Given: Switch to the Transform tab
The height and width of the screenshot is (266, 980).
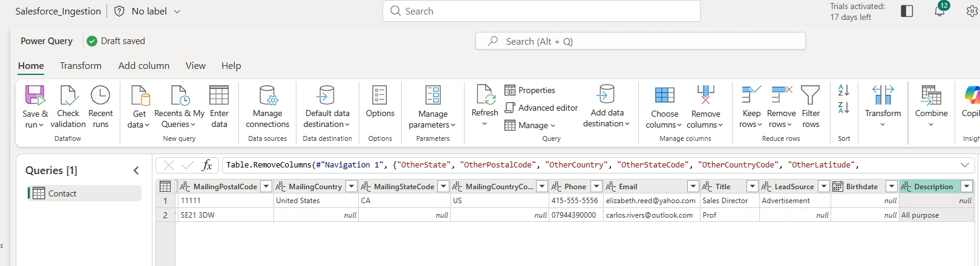Looking at the screenshot, I should click(80, 66).
